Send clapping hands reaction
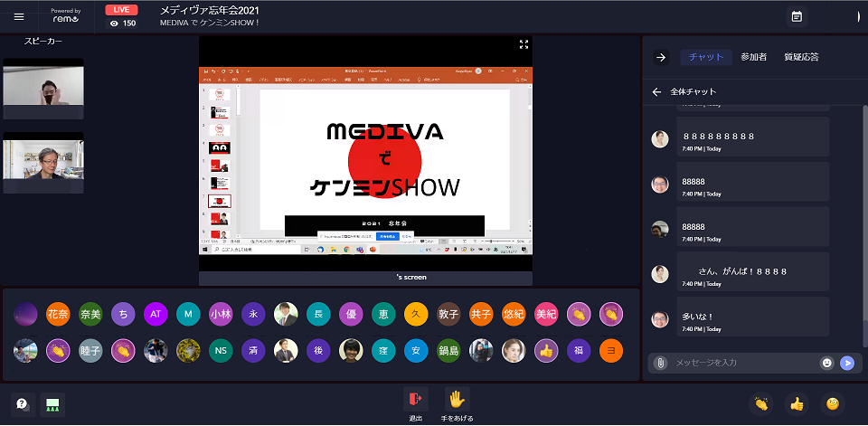This screenshot has width=868, height=426. pyautogui.click(x=761, y=404)
